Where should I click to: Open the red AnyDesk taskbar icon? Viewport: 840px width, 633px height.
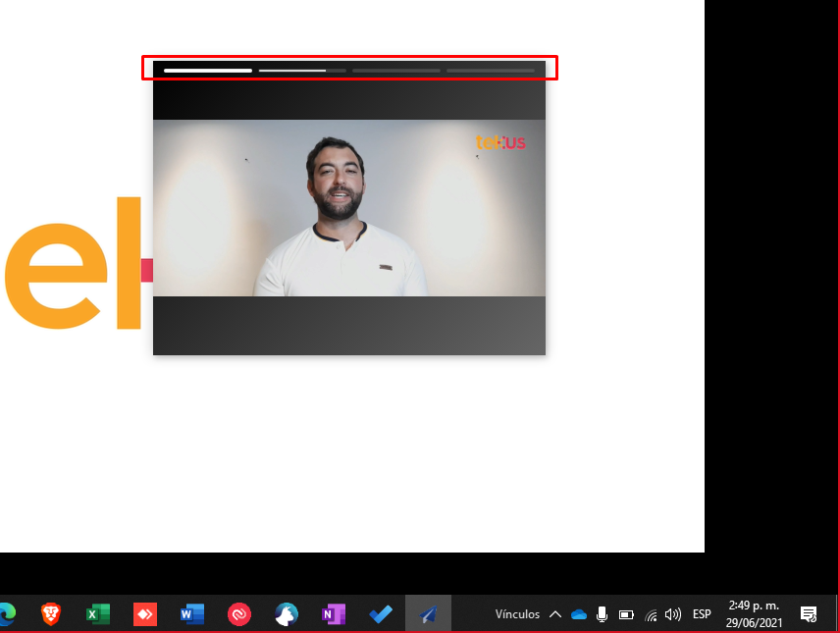point(145,614)
